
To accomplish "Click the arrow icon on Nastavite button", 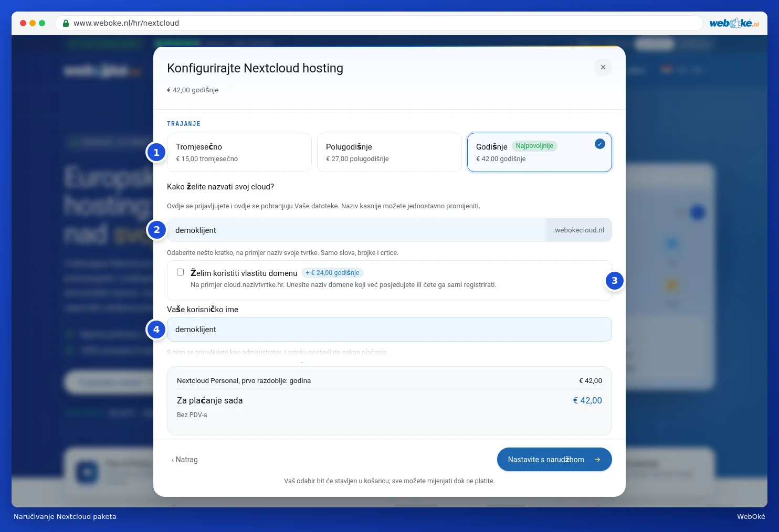I will pyautogui.click(x=597, y=460).
